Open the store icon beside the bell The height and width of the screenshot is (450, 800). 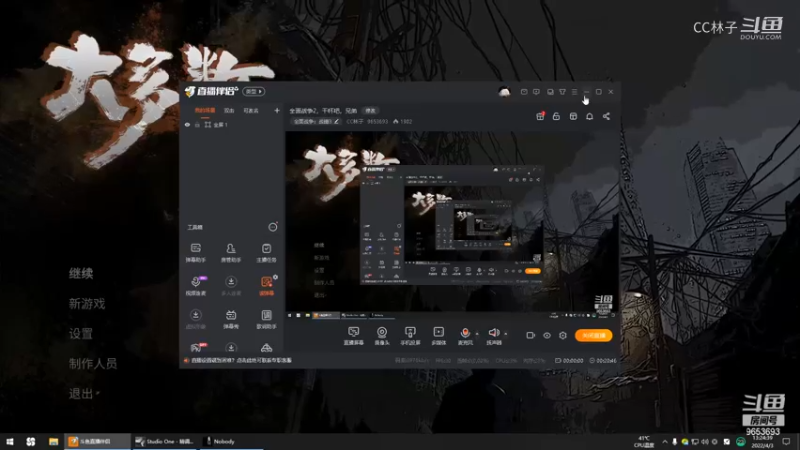click(573, 116)
